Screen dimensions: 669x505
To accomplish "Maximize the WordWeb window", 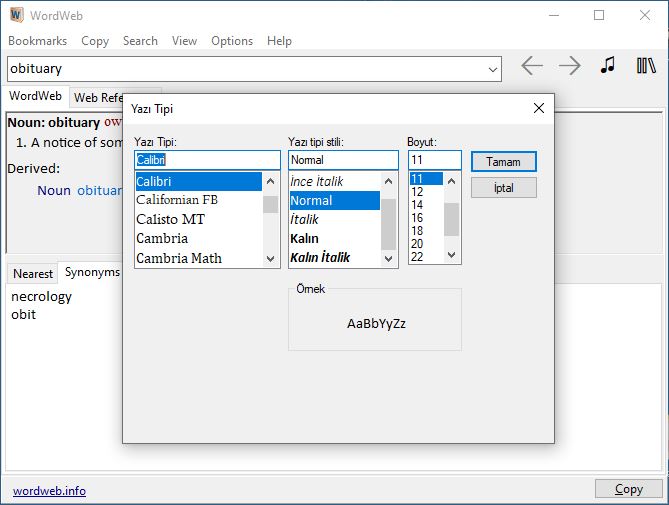I will click(x=599, y=15).
